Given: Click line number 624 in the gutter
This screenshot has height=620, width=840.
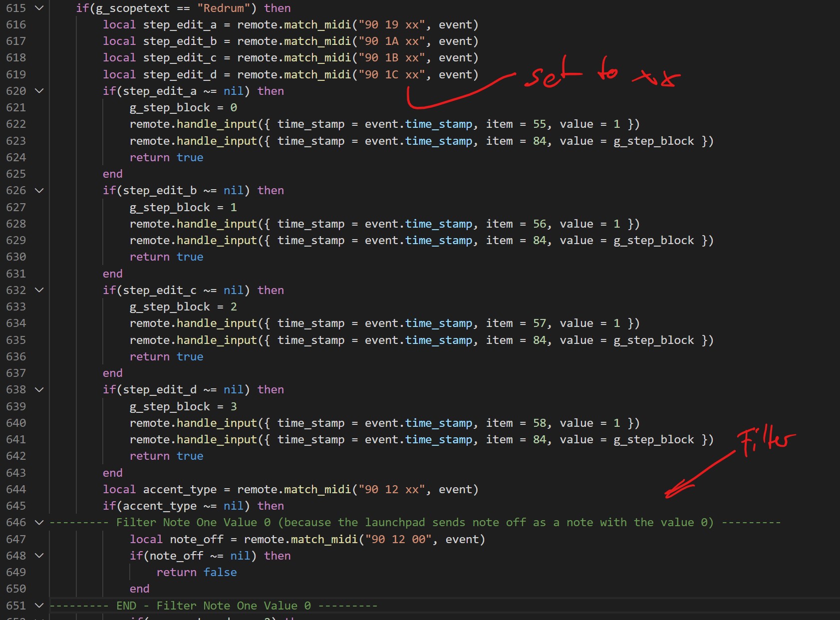Looking at the screenshot, I should click(x=16, y=157).
